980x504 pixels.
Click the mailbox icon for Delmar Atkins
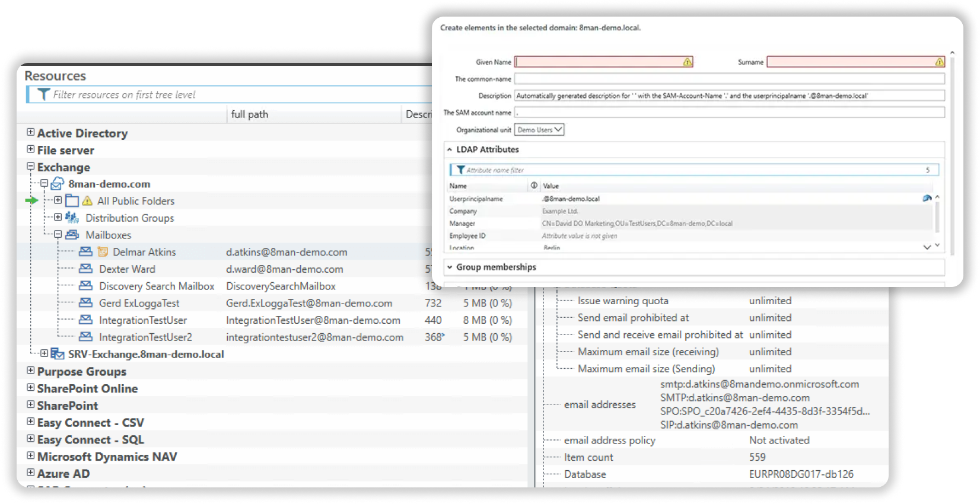click(x=85, y=251)
